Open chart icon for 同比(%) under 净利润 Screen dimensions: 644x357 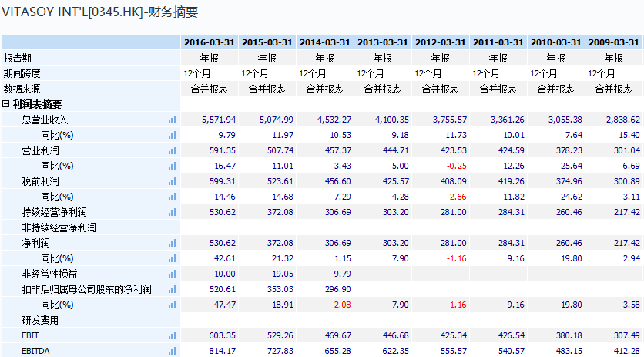pyautogui.click(x=173, y=258)
